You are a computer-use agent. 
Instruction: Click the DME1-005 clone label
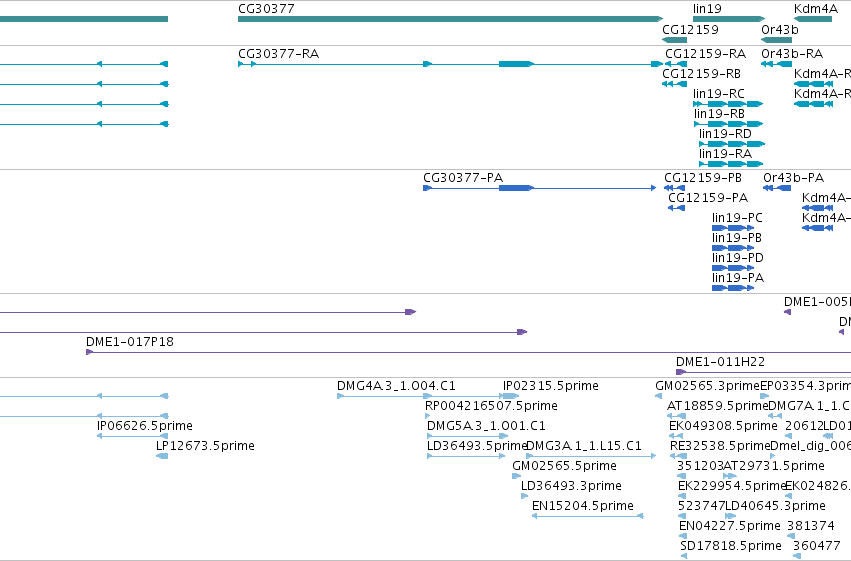pyautogui.click(x=817, y=302)
